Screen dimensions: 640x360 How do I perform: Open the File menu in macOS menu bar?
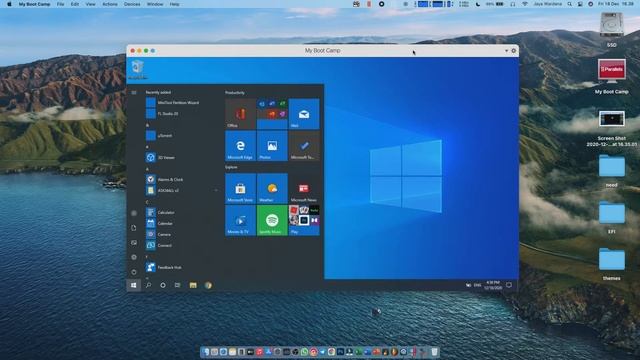(x=60, y=4)
